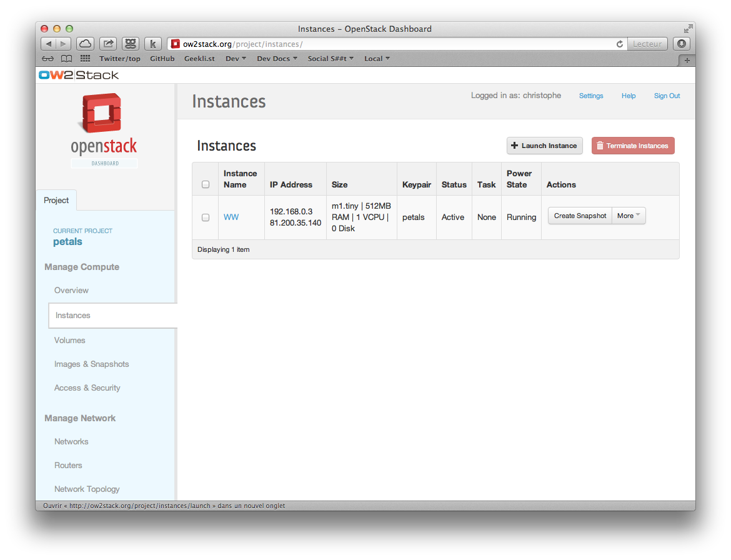Open Routers under Manage Network
The image size is (731, 560).
68,466
